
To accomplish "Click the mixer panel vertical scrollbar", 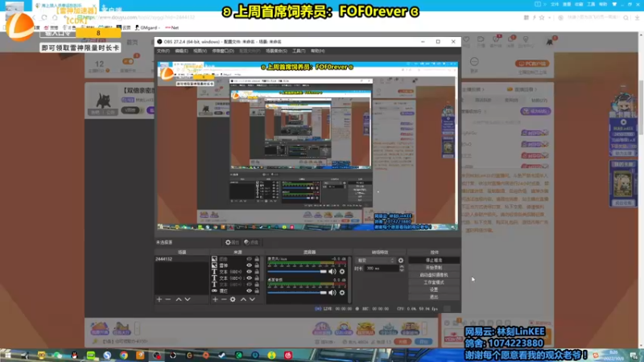I will [x=349, y=280].
